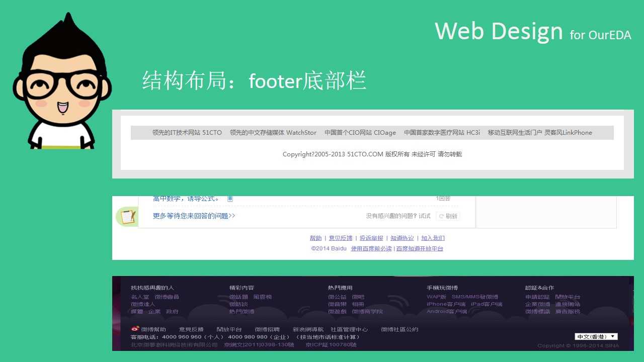Open the 政府 link
Image resolution: width=644 pixels, height=362 pixels.
click(172, 312)
